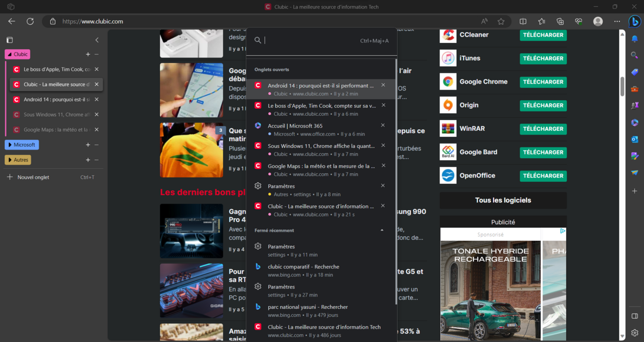Open the Drop paper-plane icon in sidebar
The height and width of the screenshot is (342, 644).
pos(634,173)
